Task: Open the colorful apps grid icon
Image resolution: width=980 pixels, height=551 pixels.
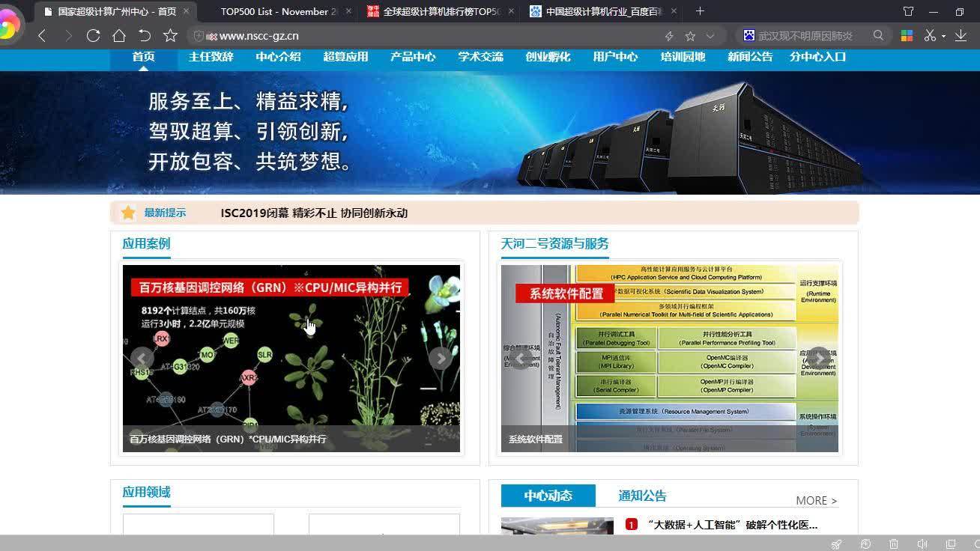Action: (907, 35)
